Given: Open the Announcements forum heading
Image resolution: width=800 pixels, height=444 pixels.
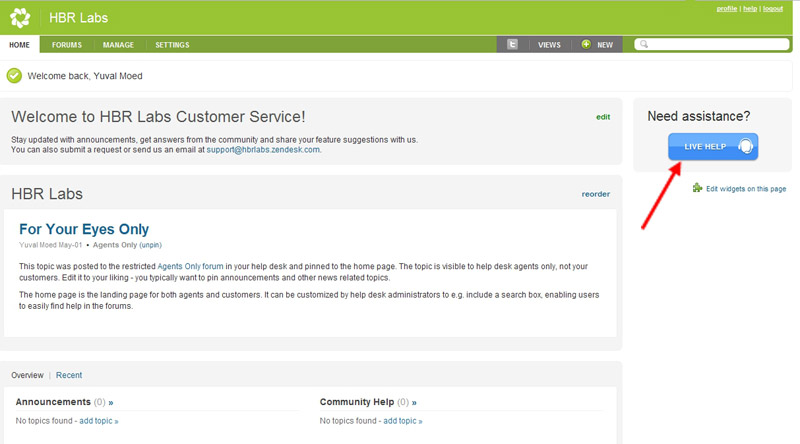Looking at the screenshot, I should 53,402.
